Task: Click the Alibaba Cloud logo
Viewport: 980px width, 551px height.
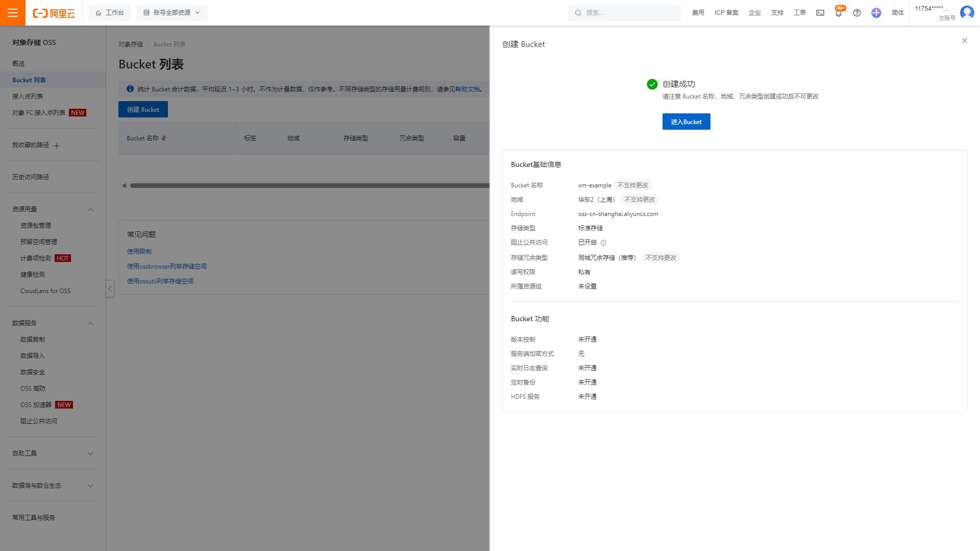Action: (54, 13)
